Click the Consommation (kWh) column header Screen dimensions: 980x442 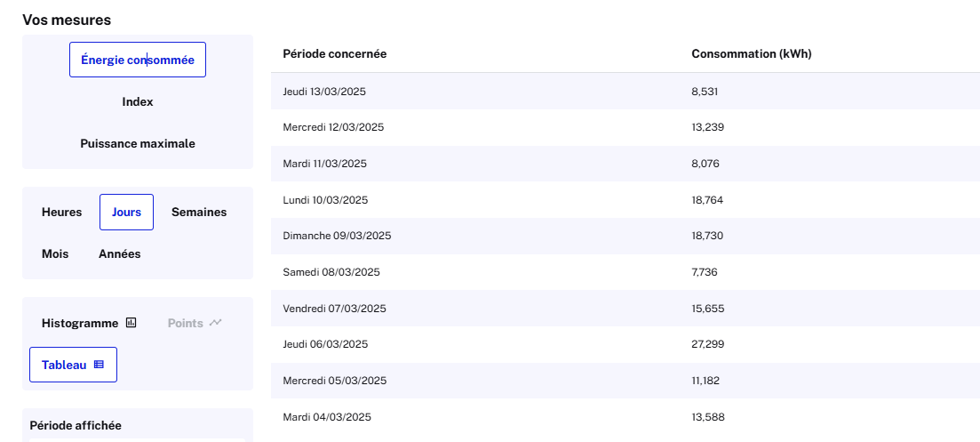(x=752, y=53)
